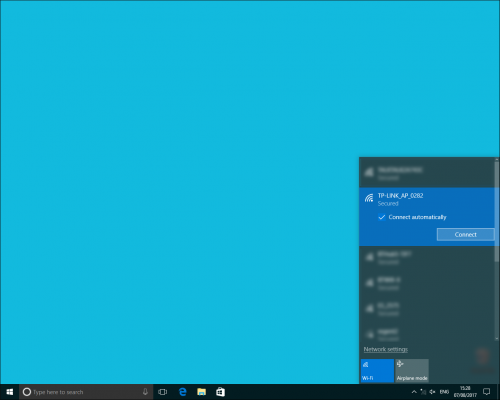The width and height of the screenshot is (500, 400).
Task: Uncheck Connect automatically checkbox
Action: pos(382,217)
